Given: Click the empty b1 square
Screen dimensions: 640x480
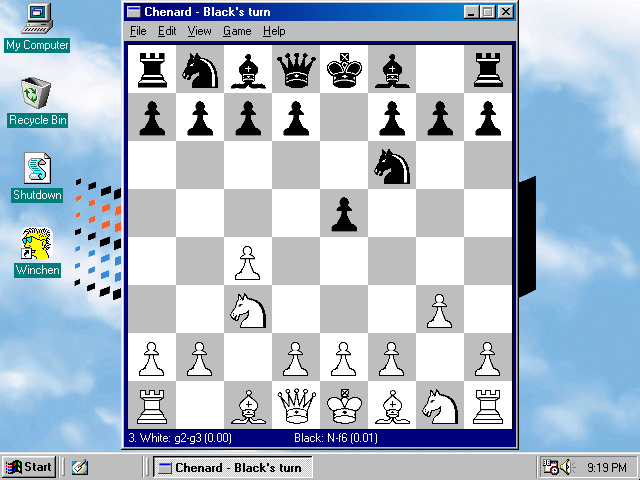Looking at the screenshot, I should point(200,406).
